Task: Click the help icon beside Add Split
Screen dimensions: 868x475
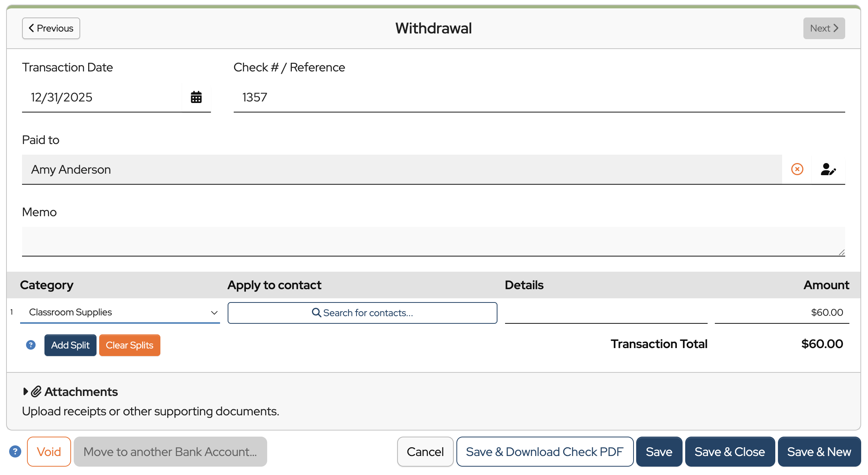Action: [31, 345]
